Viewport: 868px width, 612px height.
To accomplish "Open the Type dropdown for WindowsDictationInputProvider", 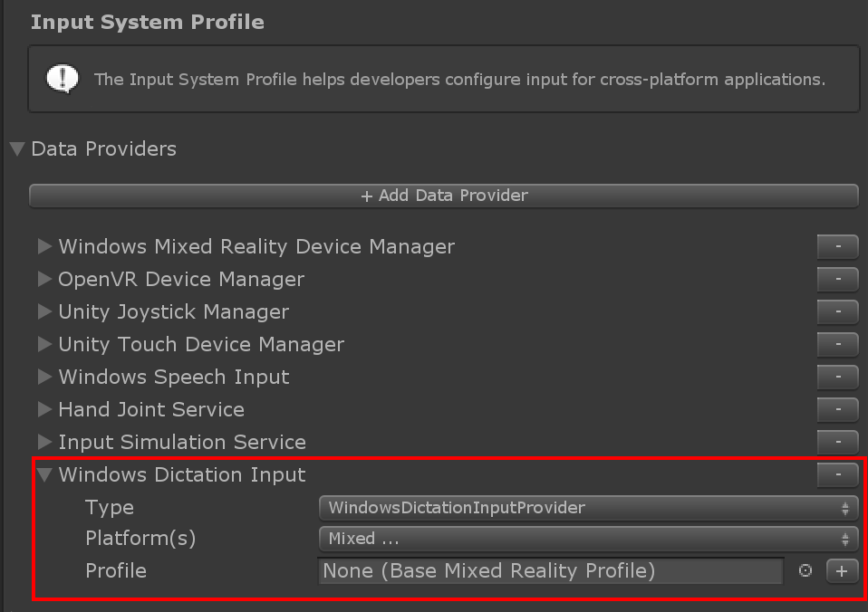I will point(588,508).
